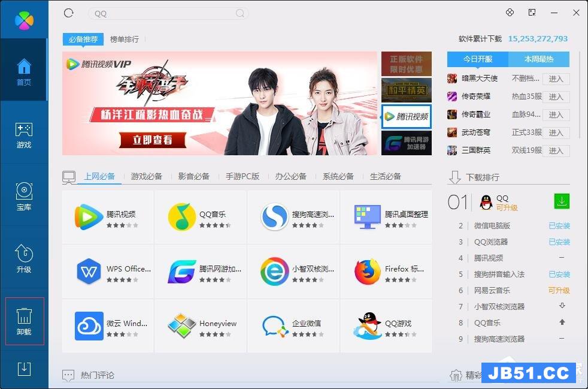588x389 pixels.
Task: Open the 卸载 uninstall page
Action: [24, 321]
